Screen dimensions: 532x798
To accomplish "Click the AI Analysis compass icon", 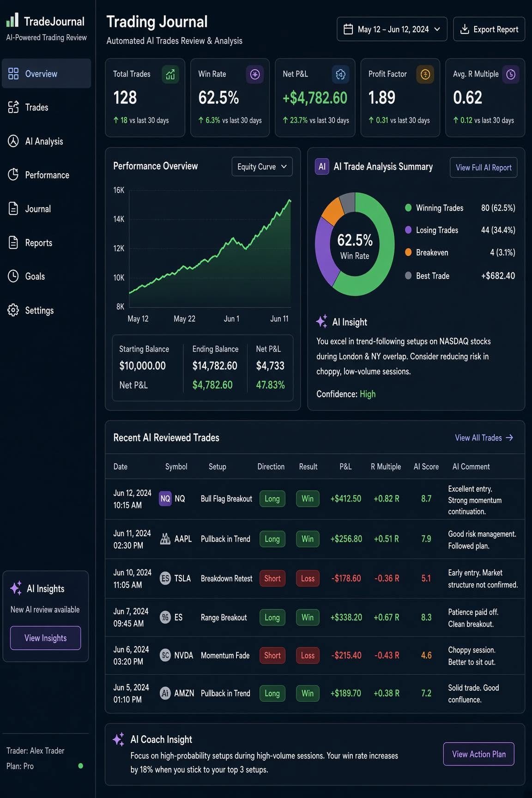I will (13, 141).
